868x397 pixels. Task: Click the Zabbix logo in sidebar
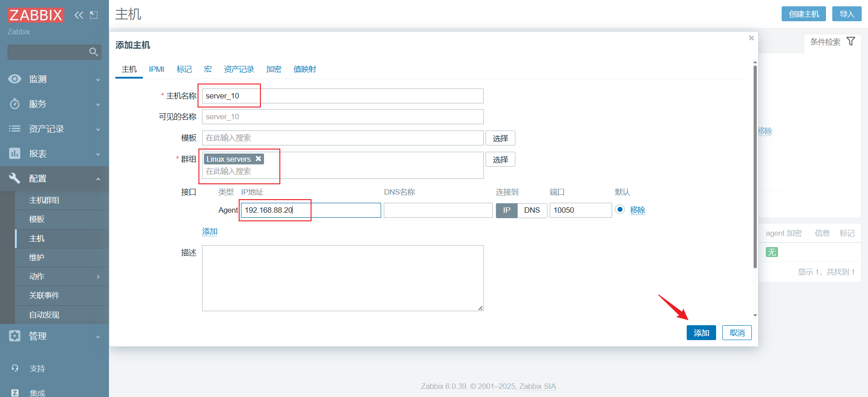point(36,15)
